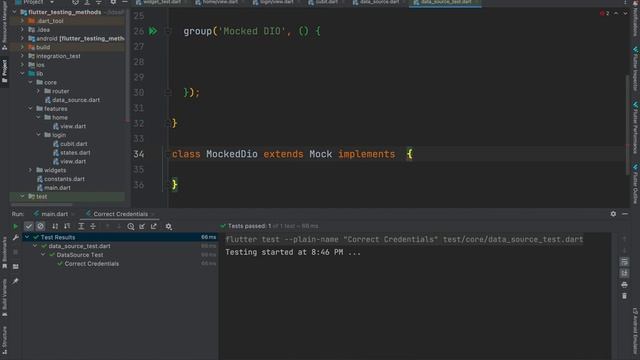Collapse lib folder
Screen dimensions: 640x360
[x=22, y=73]
